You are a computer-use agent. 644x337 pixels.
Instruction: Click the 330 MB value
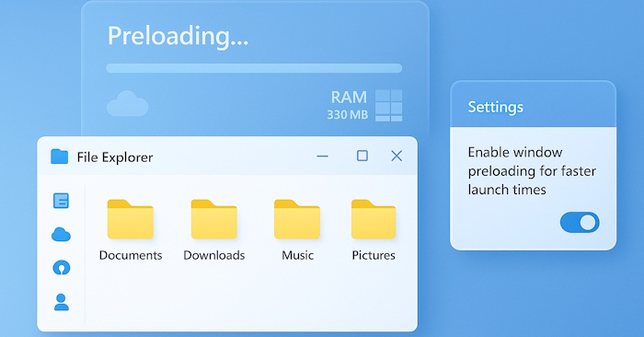click(x=348, y=115)
